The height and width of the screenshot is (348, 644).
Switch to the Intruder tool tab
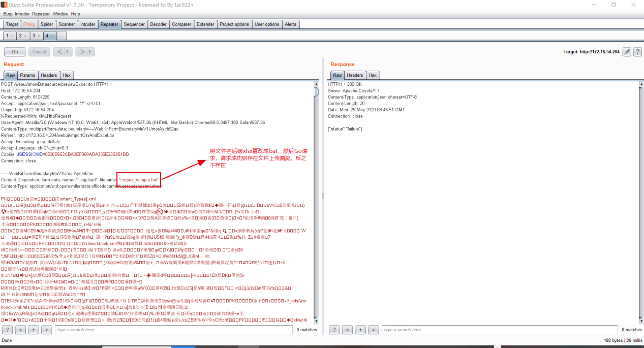click(88, 24)
